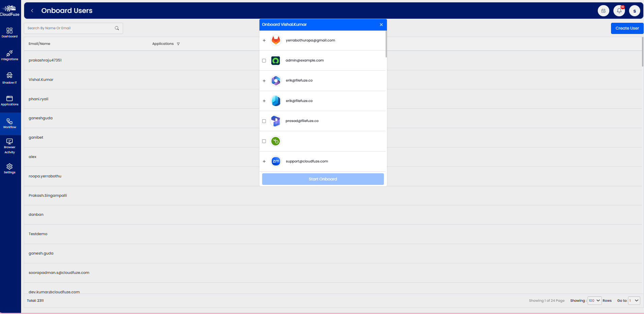
Task: Click the Applications column filter icon
Action: coord(178,44)
